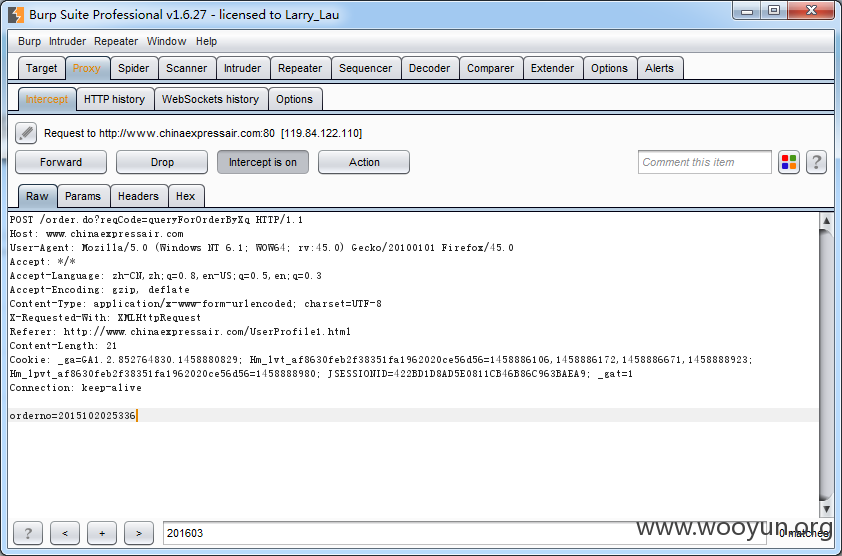The height and width of the screenshot is (556, 842).
Task: Open the HTTP history sub-tab
Action: click(114, 99)
